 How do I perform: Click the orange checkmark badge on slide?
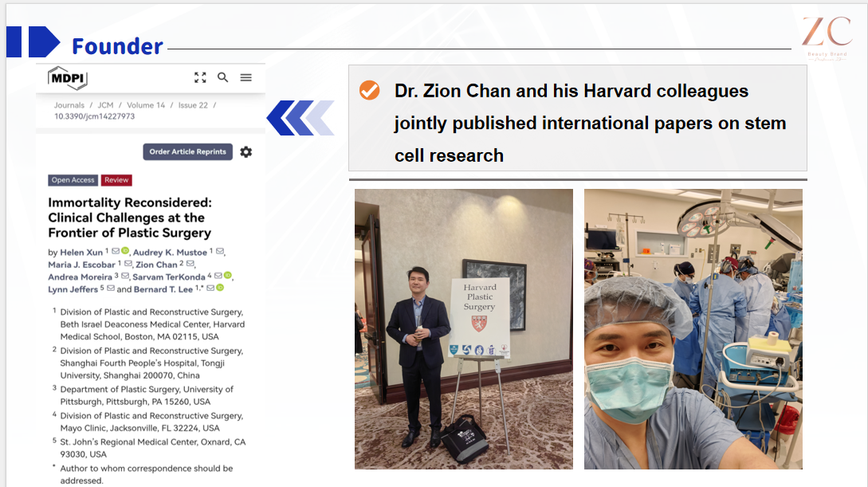tap(369, 91)
